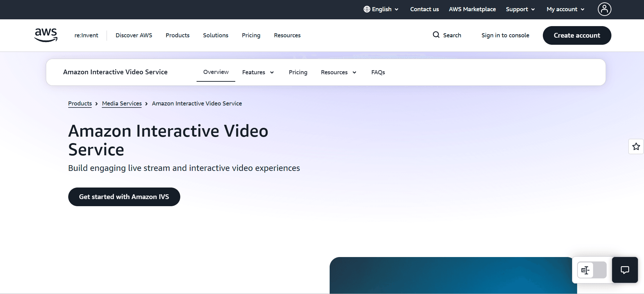Select the Overview tab
The image size is (644, 294).
216,72
